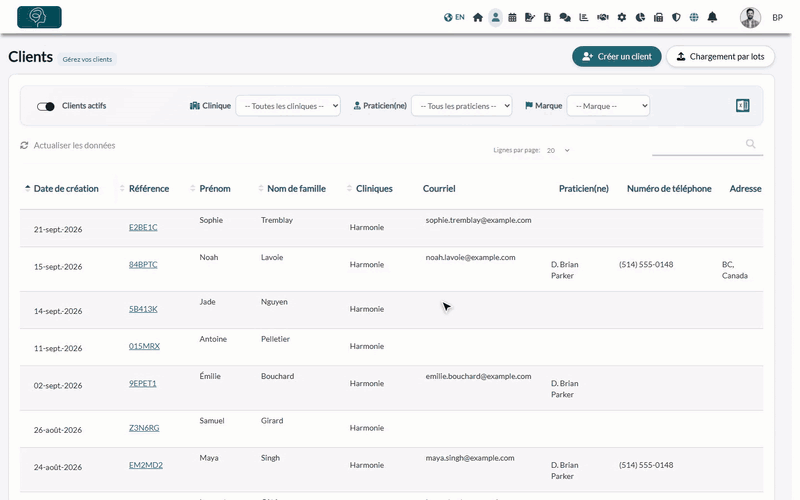Click the user profile avatar photo
800x500 pixels.
pos(750,17)
